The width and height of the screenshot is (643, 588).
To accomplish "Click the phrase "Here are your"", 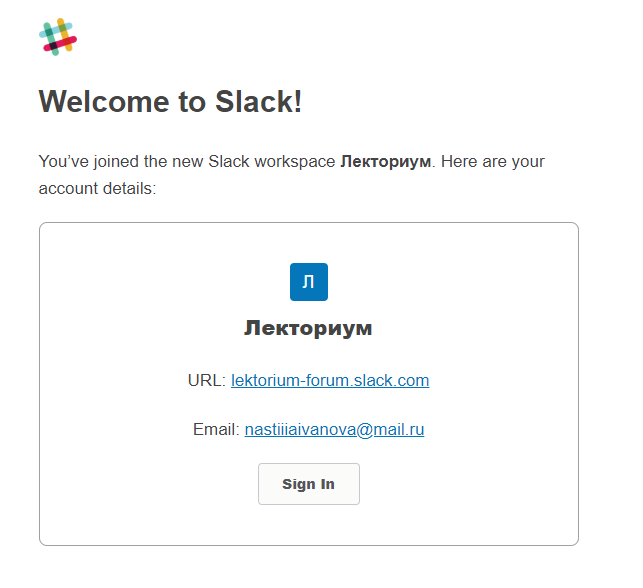I will [x=493, y=162].
